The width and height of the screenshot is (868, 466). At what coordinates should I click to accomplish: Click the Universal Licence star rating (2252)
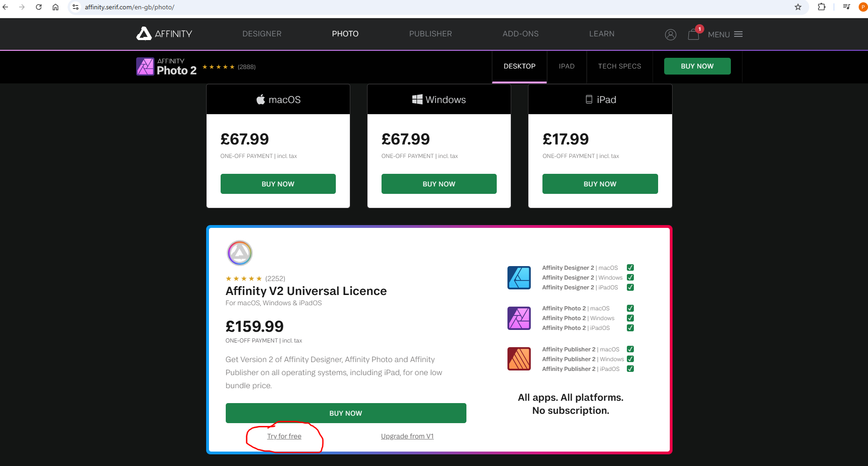pyautogui.click(x=256, y=279)
